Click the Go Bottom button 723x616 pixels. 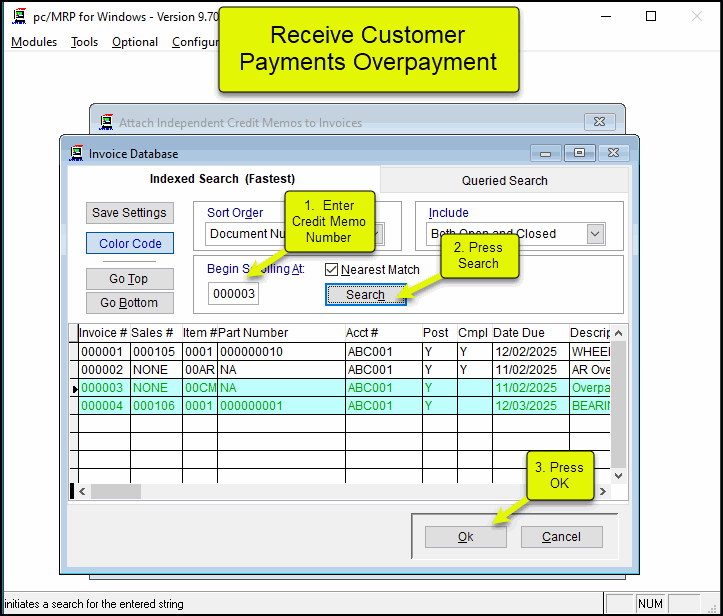click(129, 303)
